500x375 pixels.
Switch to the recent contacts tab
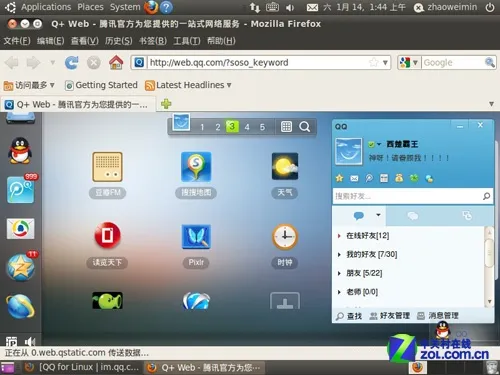pos(467,216)
